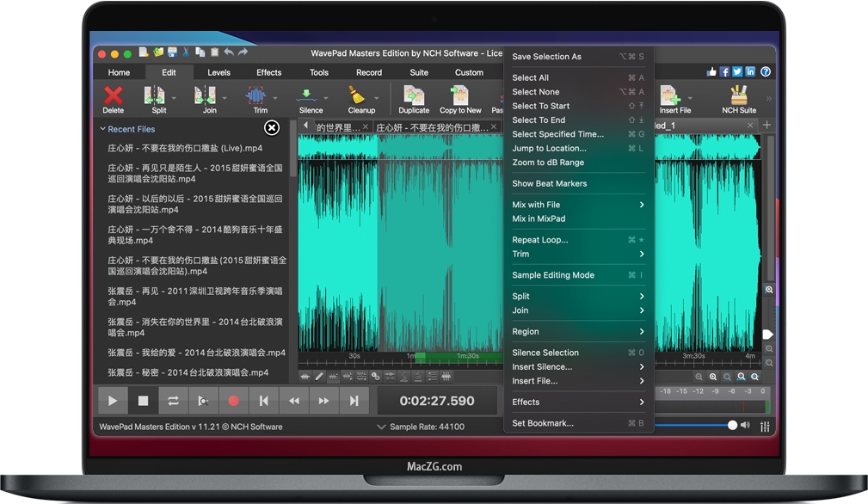Choose Select All from the menu
The image size is (868, 504).
531,77
